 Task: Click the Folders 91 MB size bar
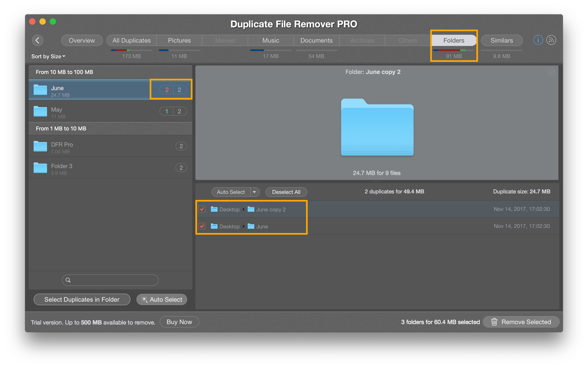click(x=454, y=50)
